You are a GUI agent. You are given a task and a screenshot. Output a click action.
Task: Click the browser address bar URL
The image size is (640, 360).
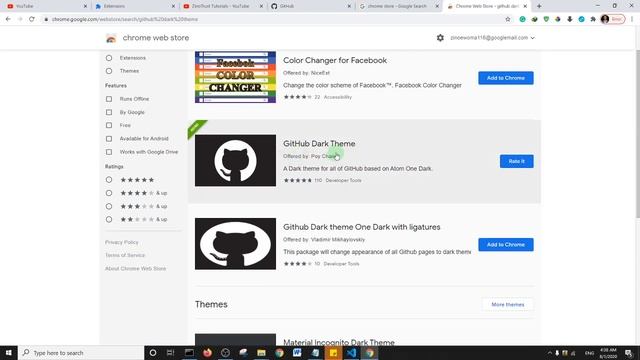[125, 19]
